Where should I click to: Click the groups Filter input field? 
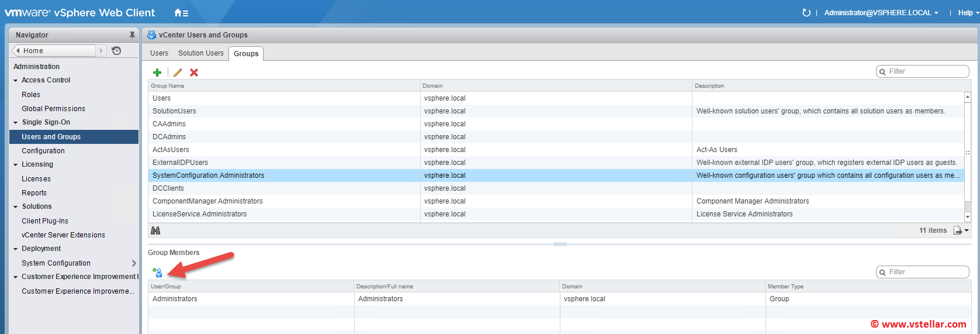(x=927, y=71)
